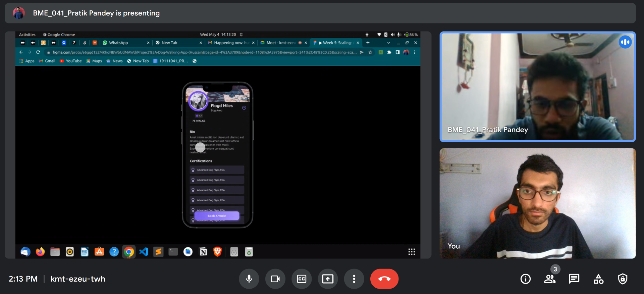This screenshot has width=644, height=294.
Task: Open the system tray with the battery indicator
Action: [x=397, y=35]
